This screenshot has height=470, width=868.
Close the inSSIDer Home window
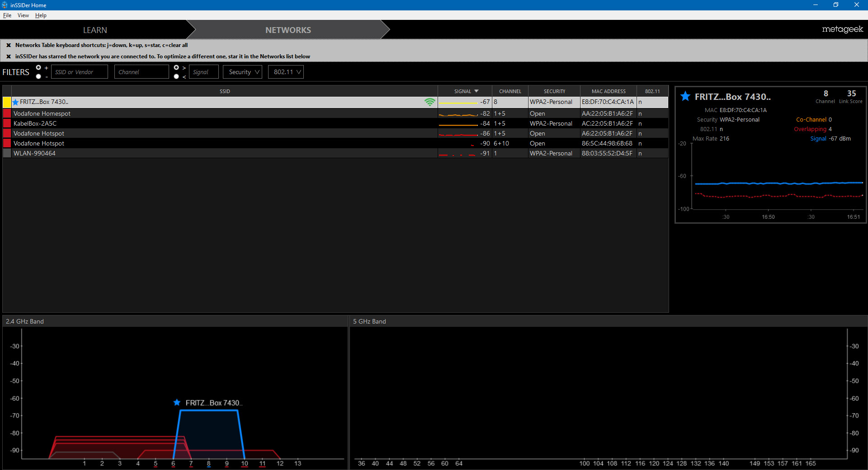point(857,5)
